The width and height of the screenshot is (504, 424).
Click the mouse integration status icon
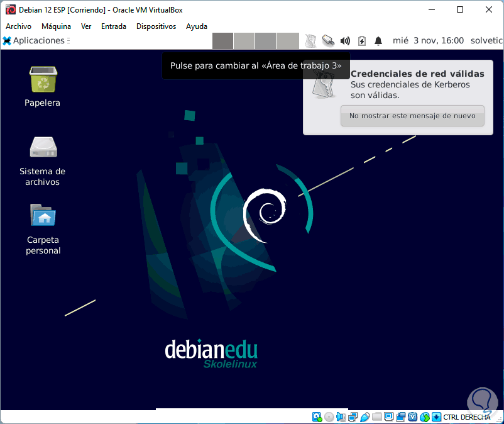[x=425, y=417]
